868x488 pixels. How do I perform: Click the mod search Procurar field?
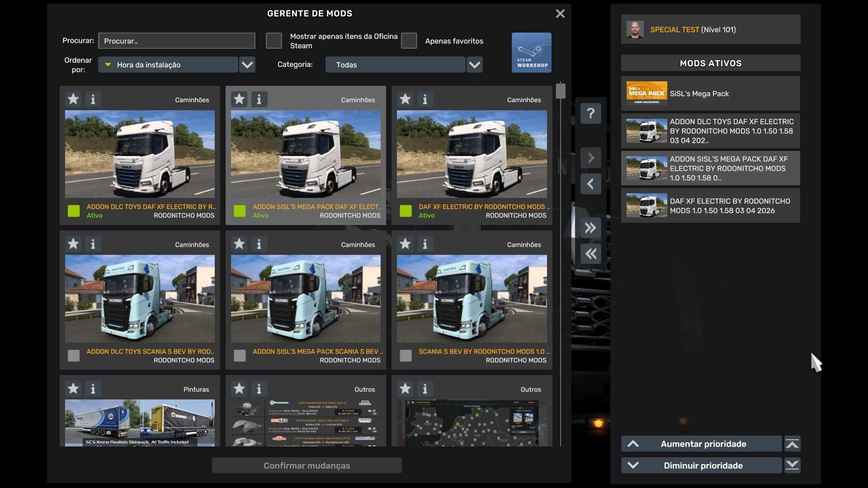click(x=177, y=41)
